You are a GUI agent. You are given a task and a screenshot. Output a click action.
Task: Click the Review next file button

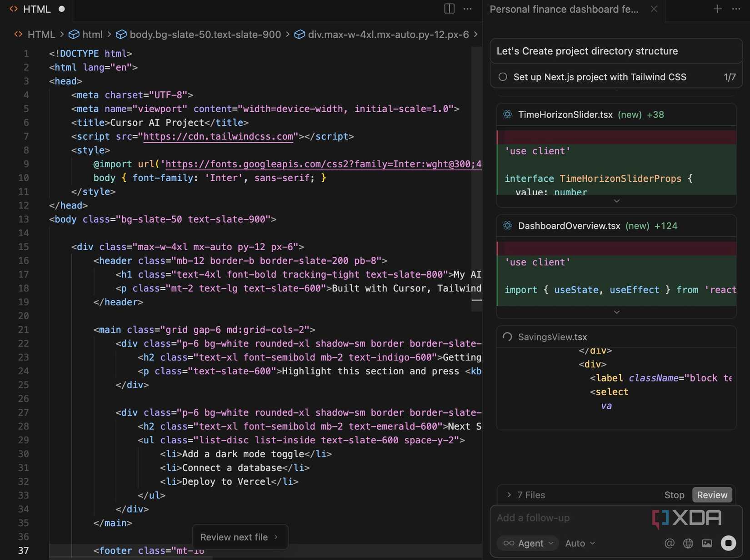click(239, 537)
